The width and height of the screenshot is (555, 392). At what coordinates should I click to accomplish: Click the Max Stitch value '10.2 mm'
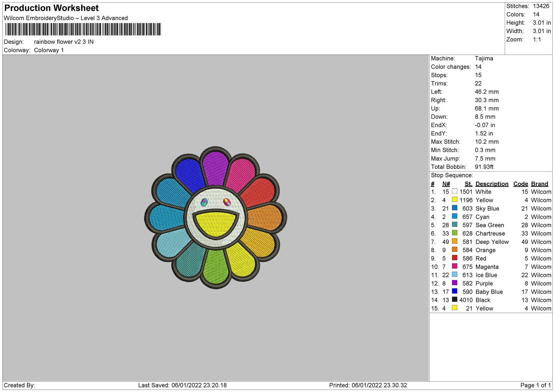(487, 142)
